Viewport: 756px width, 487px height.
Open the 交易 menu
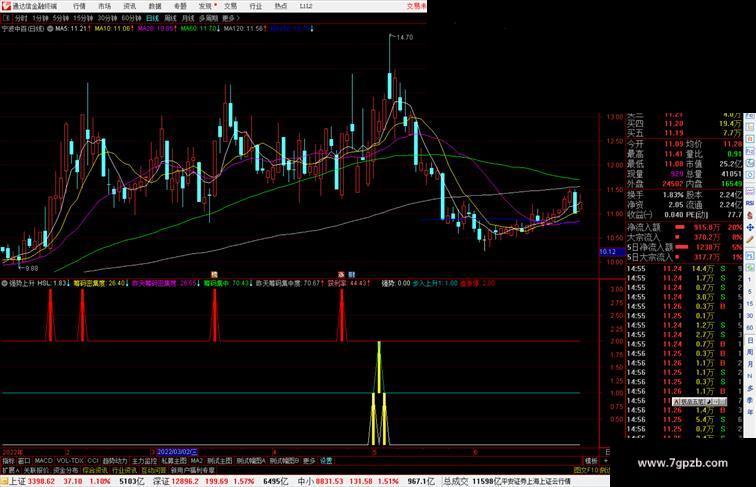(230, 6)
